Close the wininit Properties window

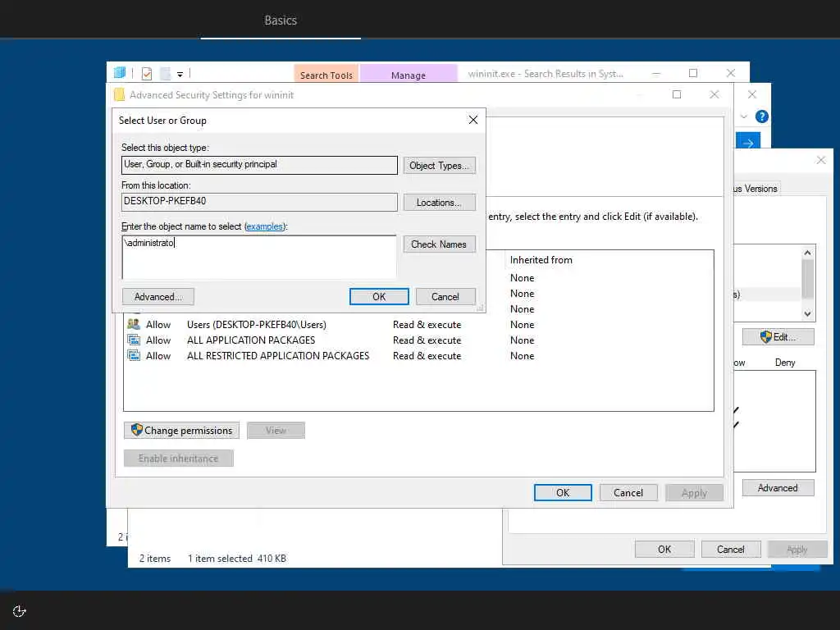820,160
